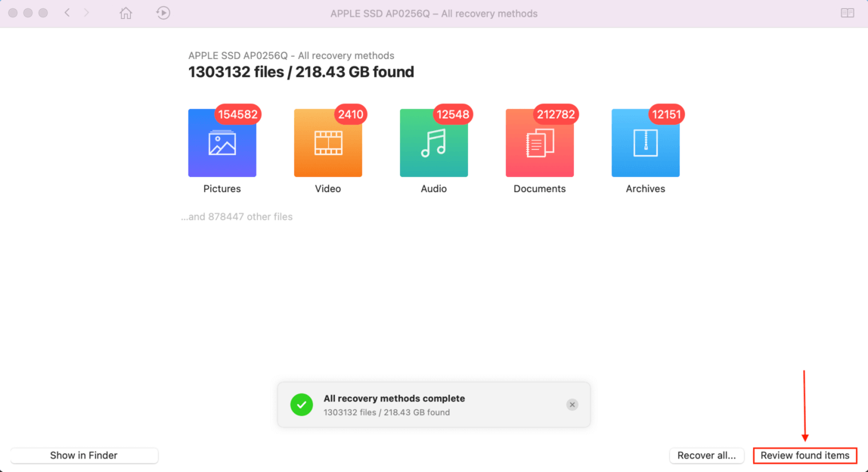Click the Archives label text
This screenshot has height=472, width=868.
pos(646,189)
